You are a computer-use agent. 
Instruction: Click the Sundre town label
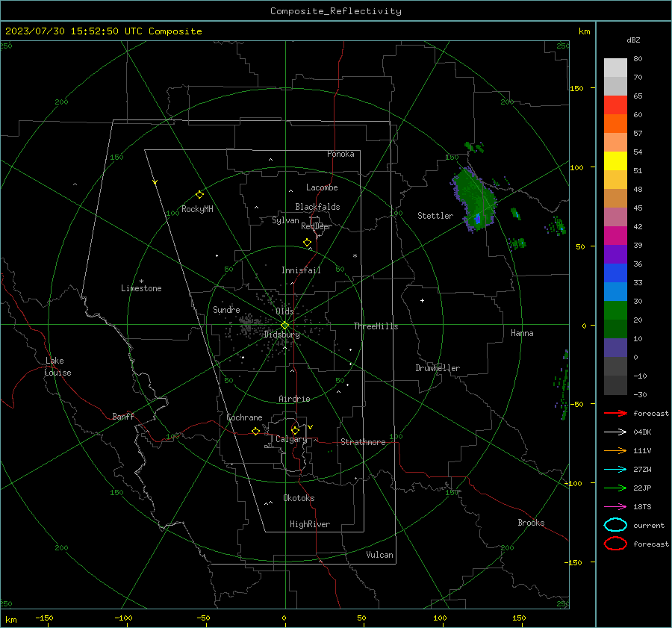[226, 309]
